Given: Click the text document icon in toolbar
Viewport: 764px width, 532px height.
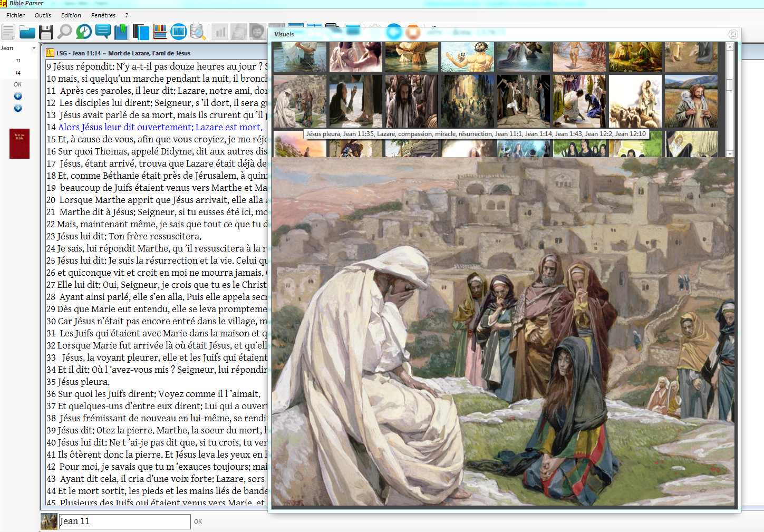Looking at the screenshot, I should 8,32.
